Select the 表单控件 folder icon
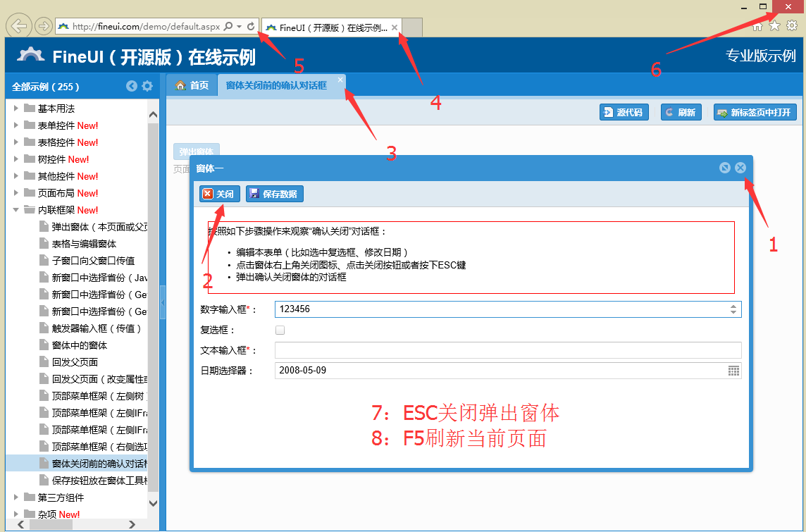 (30, 125)
